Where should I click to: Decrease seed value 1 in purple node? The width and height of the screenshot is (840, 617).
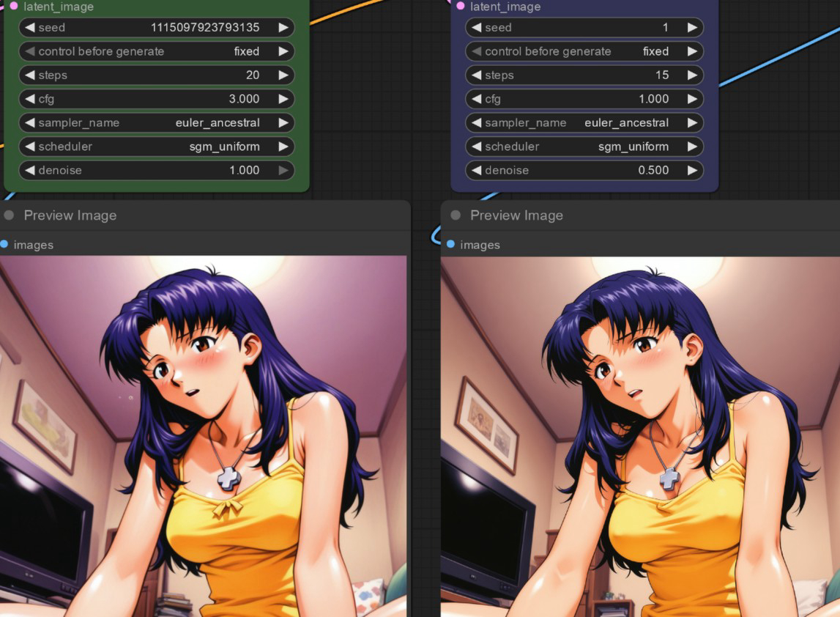tap(476, 27)
